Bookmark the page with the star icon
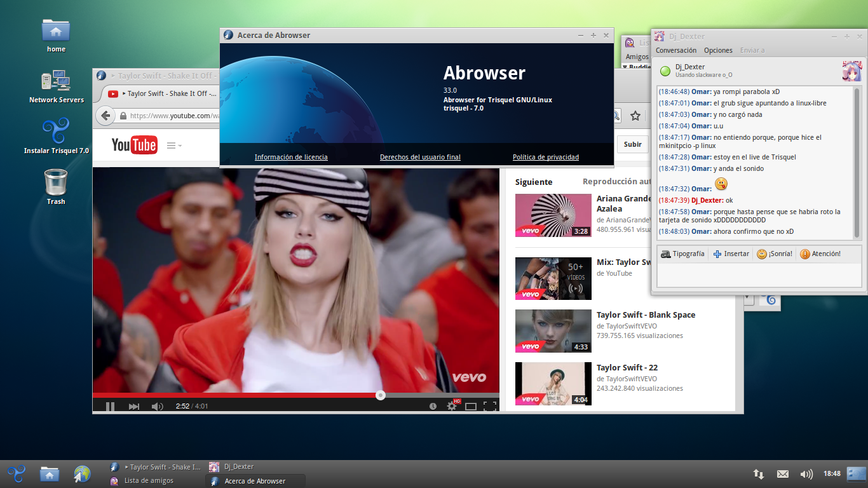868x488 pixels. tap(635, 116)
